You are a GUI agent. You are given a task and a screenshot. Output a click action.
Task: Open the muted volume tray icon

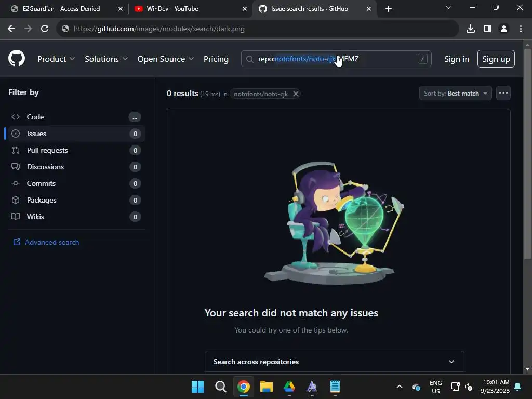coord(469,387)
